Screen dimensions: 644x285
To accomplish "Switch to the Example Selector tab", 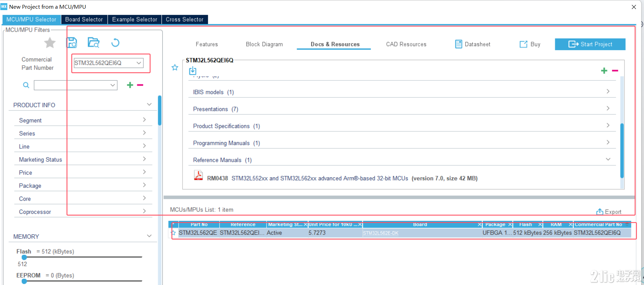I will pyautogui.click(x=134, y=20).
